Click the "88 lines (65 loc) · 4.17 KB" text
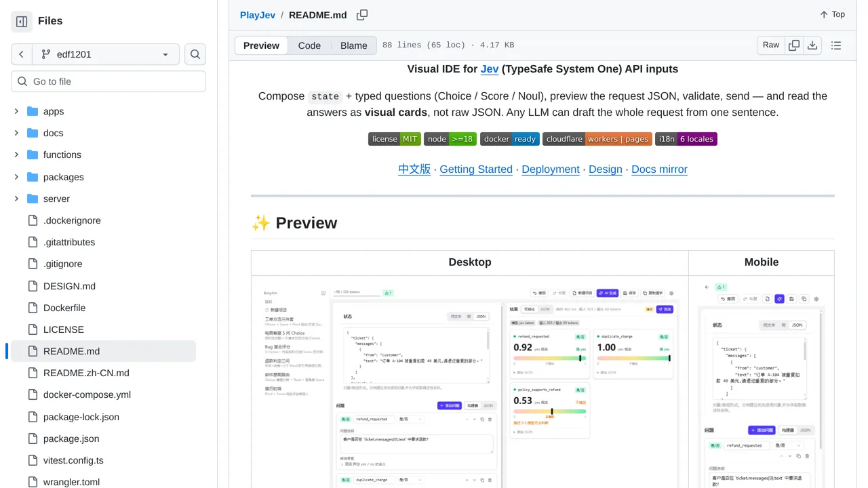Image resolution: width=868 pixels, height=488 pixels. click(x=448, y=45)
